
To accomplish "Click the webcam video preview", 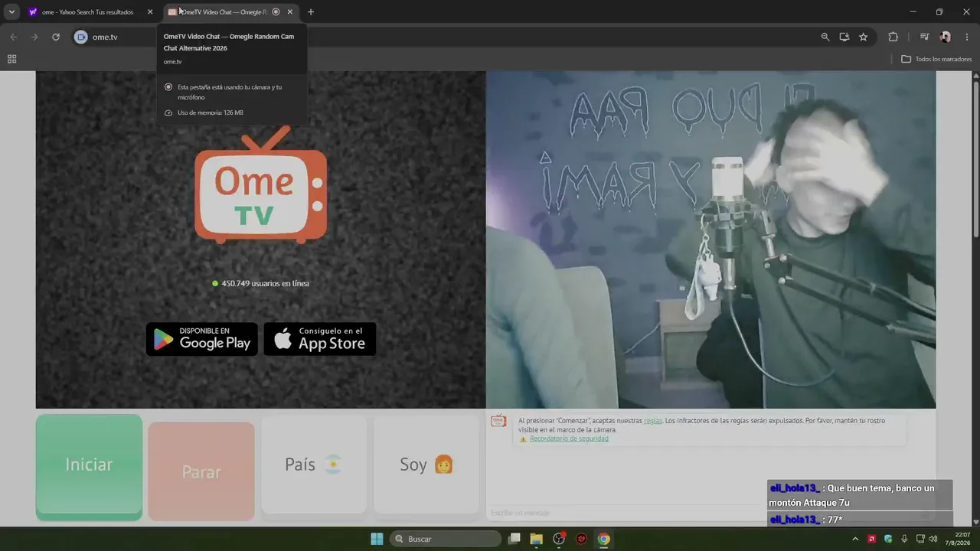I will point(710,240).
